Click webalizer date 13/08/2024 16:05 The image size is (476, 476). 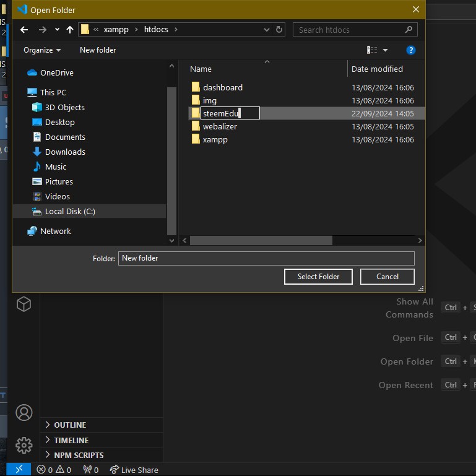tap(383, 127)
